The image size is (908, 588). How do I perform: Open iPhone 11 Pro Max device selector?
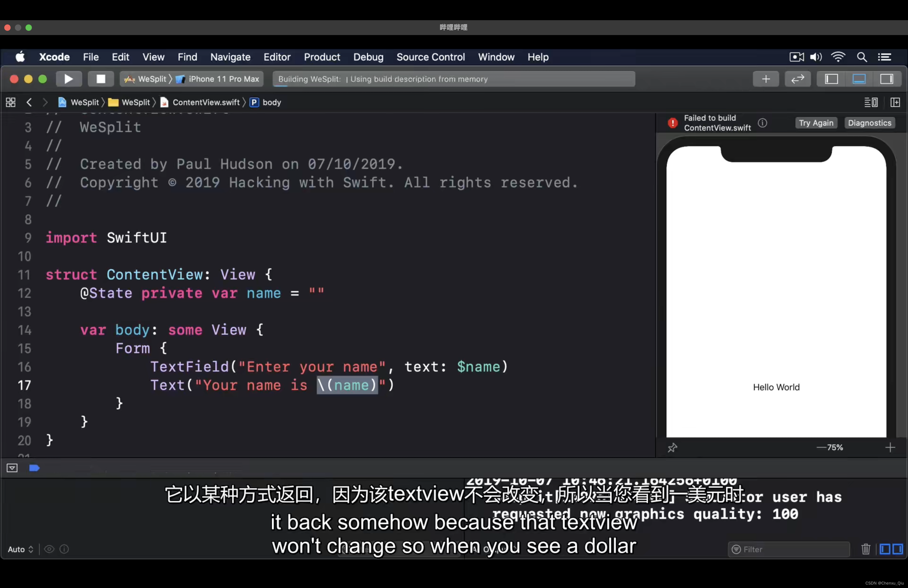pos(224,79)
